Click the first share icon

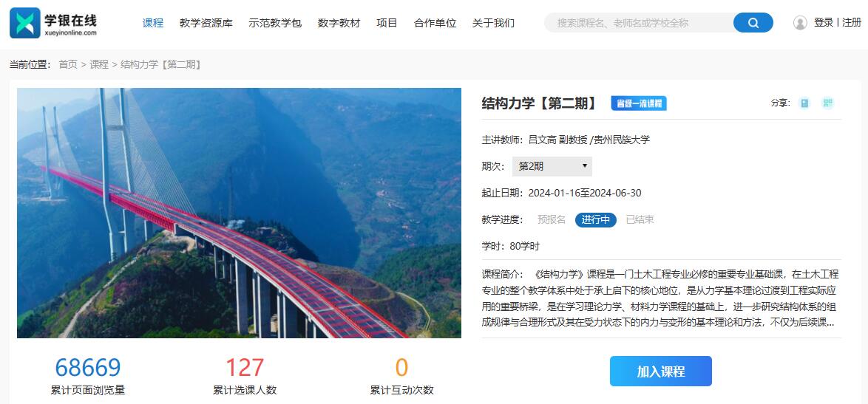(804, 103)
